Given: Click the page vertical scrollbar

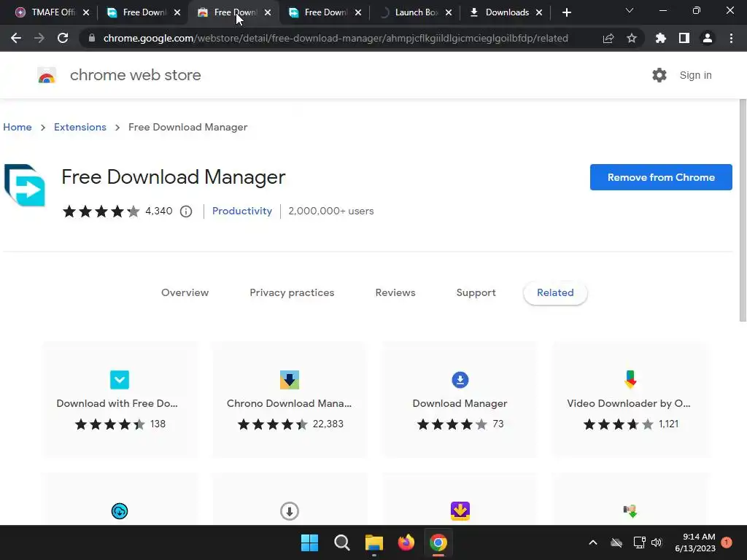Looking at the screenshot, I should [x=743, y=209].
